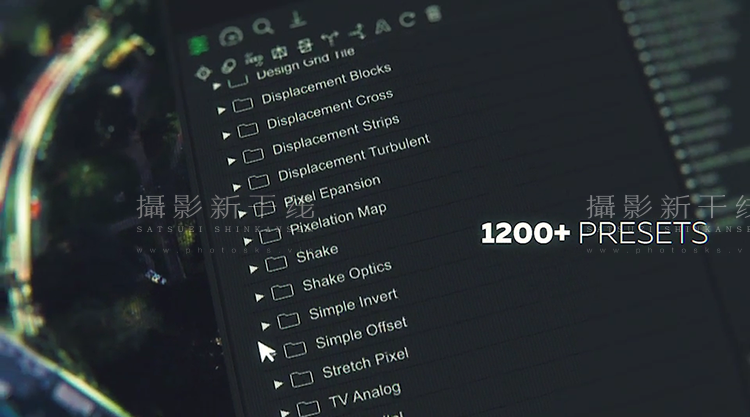Expand the Displacement Blocks arrow
The width and height of the screenshot is (750, 417).
pyautogui.click(x=221, y=110)
